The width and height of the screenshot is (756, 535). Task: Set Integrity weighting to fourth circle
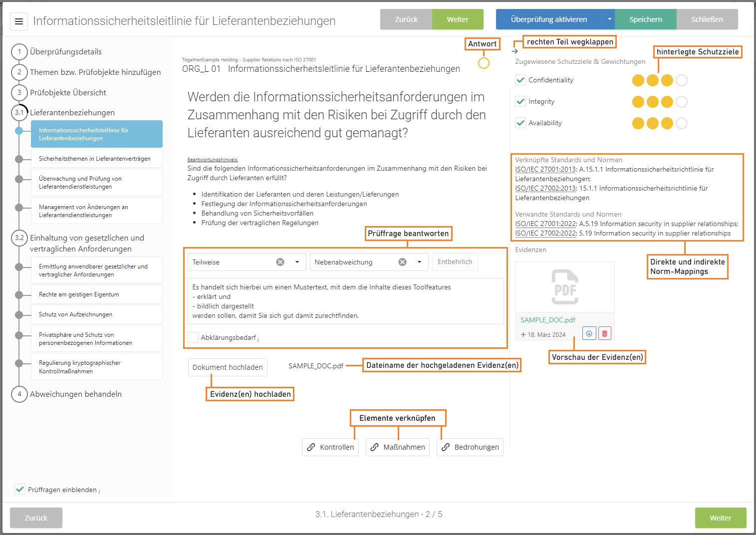pos(682,102)
